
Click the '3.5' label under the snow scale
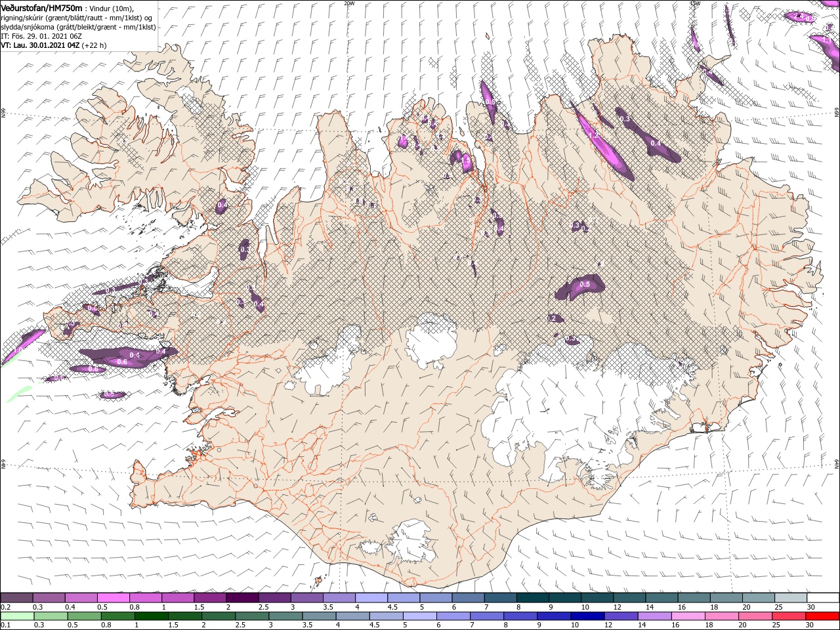coord(327,607)
